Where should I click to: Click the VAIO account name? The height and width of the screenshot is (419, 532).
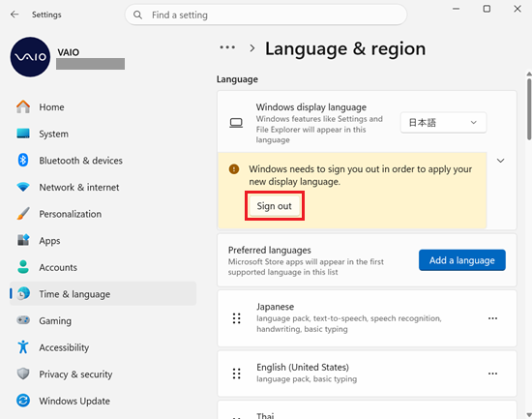[x=69, y=52]
